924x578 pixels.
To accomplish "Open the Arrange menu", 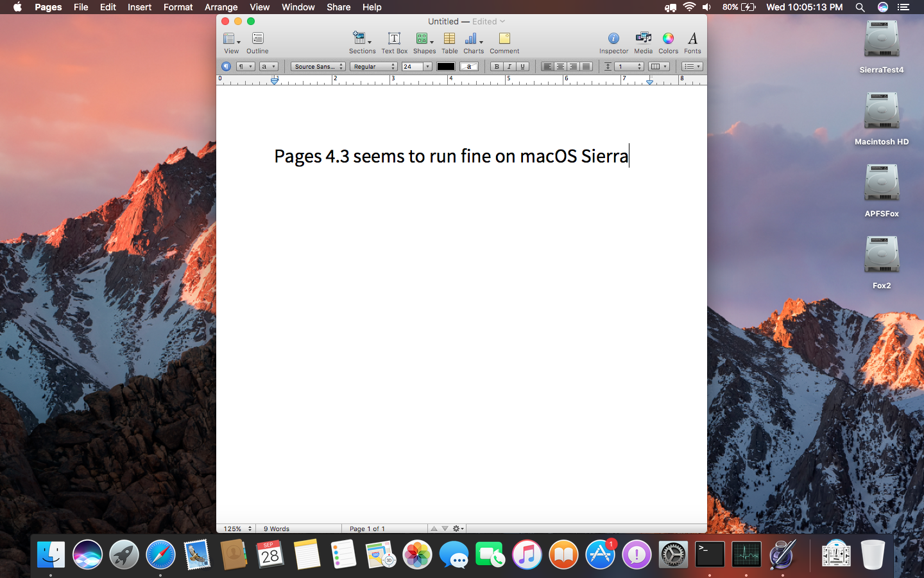I will (221, 7).
